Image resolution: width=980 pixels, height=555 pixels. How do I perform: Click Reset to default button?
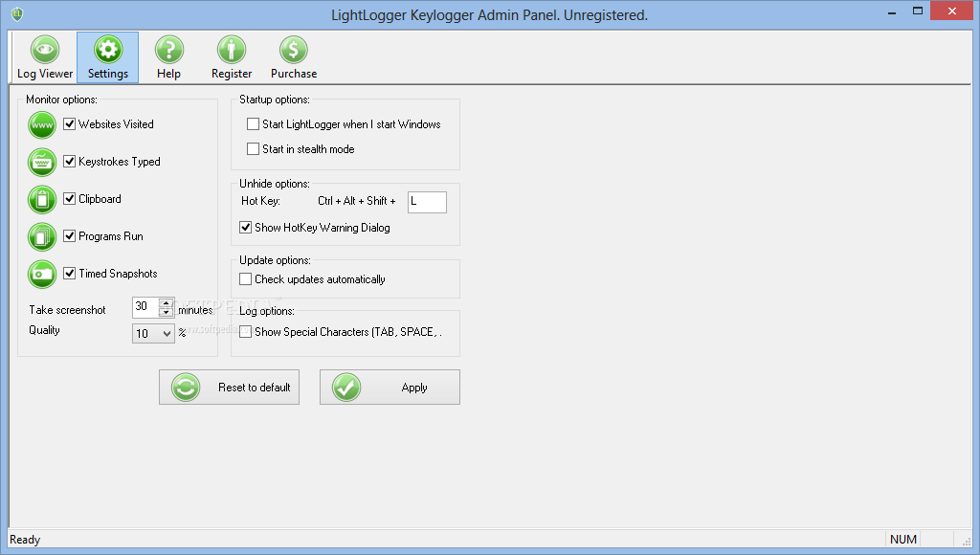click(x=230, y=387)
